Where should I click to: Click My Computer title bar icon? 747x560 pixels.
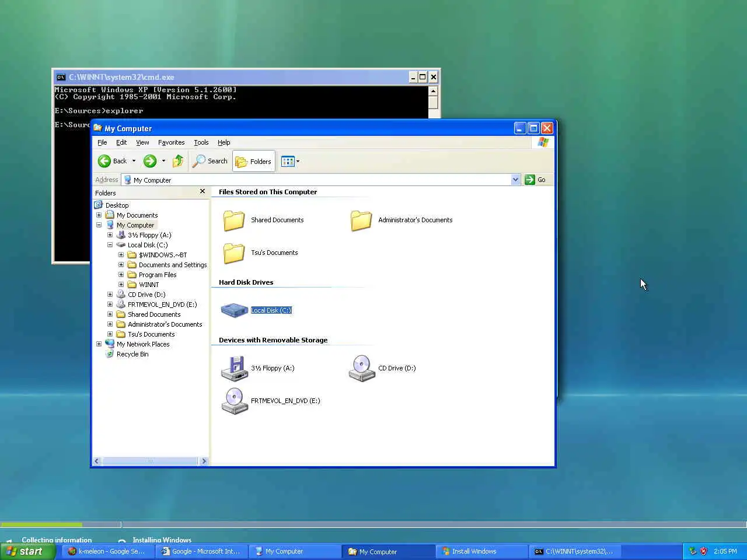pyautogui.click(x=97, y=128)
